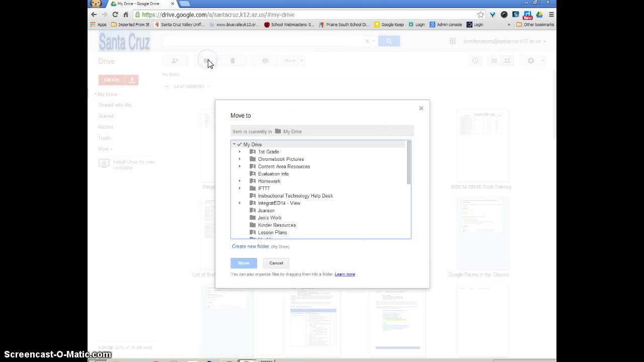Image resolution: width=644 pixels, height=362 pixels.
Task: Show hidden bookmarks with the chevron overflow
Action: pos(509,24)
